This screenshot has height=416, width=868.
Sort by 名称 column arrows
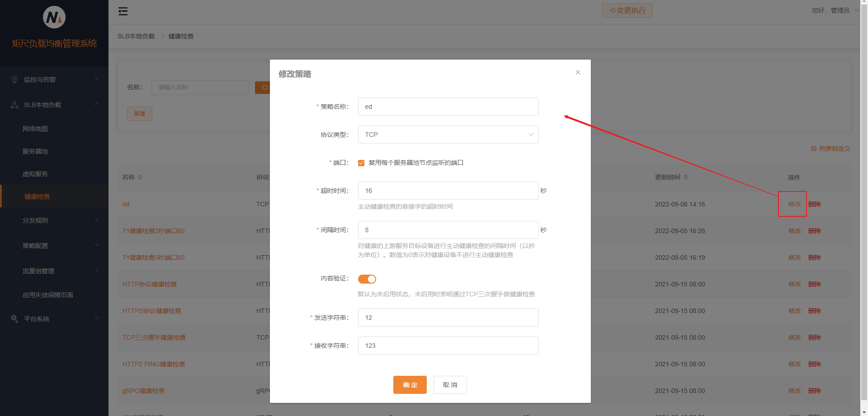pos(140,177)
